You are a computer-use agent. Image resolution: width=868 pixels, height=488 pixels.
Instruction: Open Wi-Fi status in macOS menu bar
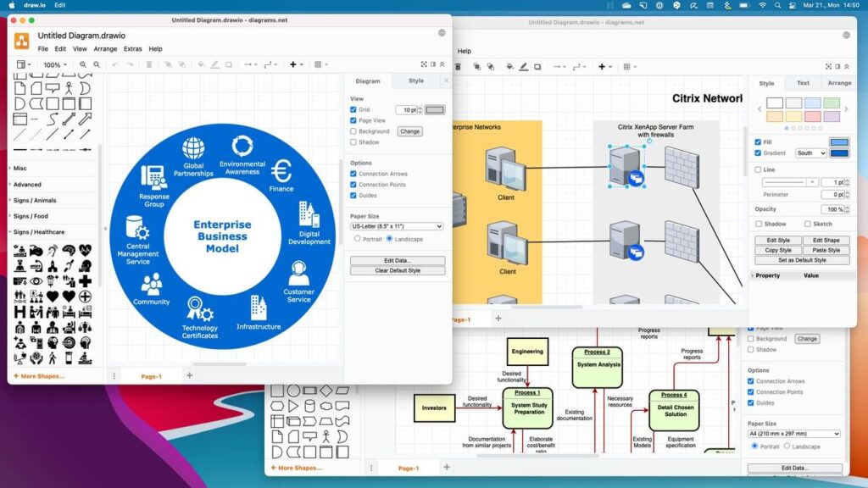pyautogui.click(x=762, y=5)
